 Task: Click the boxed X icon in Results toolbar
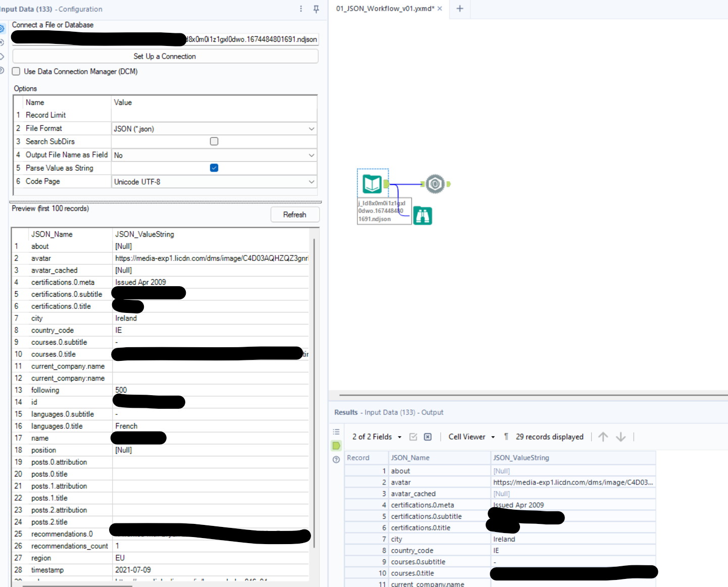coord(428,437)
